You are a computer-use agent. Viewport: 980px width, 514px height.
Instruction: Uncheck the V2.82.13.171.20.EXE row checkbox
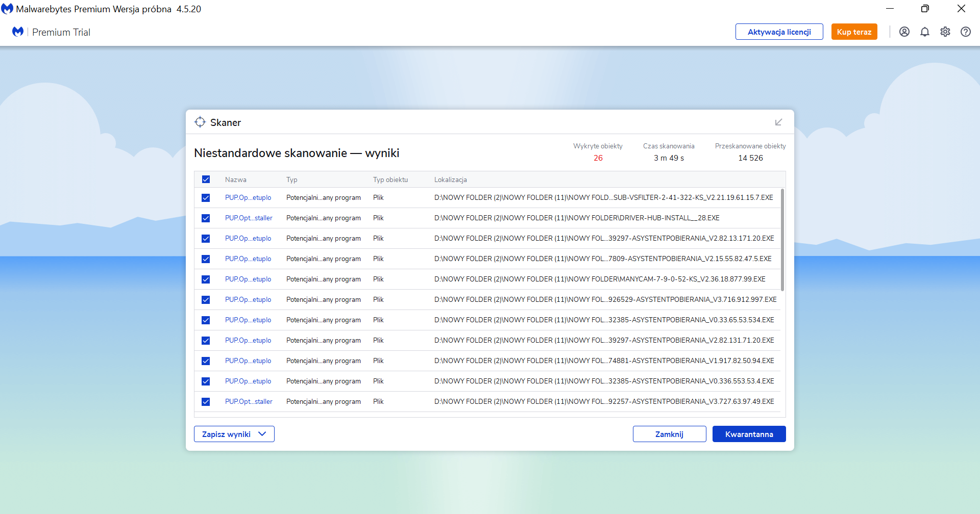tap(206, 239)
